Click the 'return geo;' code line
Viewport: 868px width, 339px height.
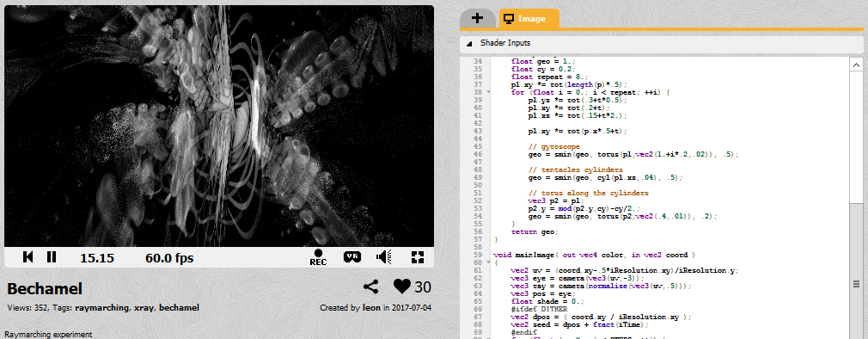(x=535, y=231)
